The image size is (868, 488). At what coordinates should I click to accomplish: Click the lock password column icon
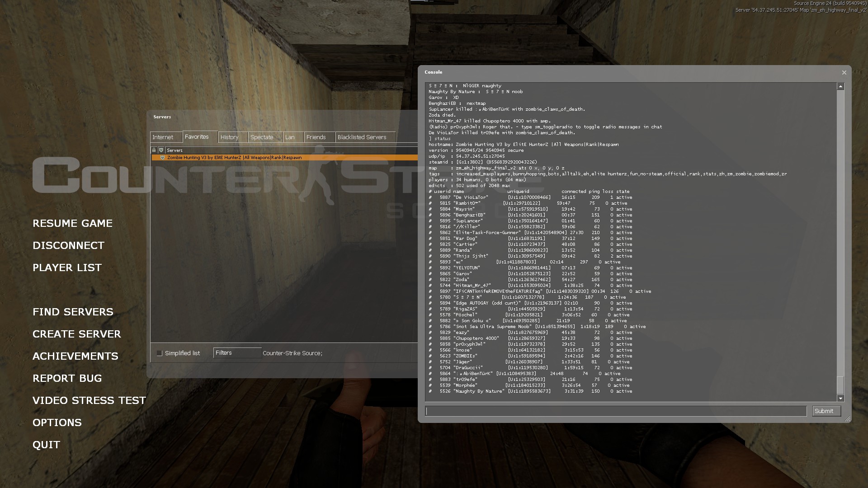154,150
